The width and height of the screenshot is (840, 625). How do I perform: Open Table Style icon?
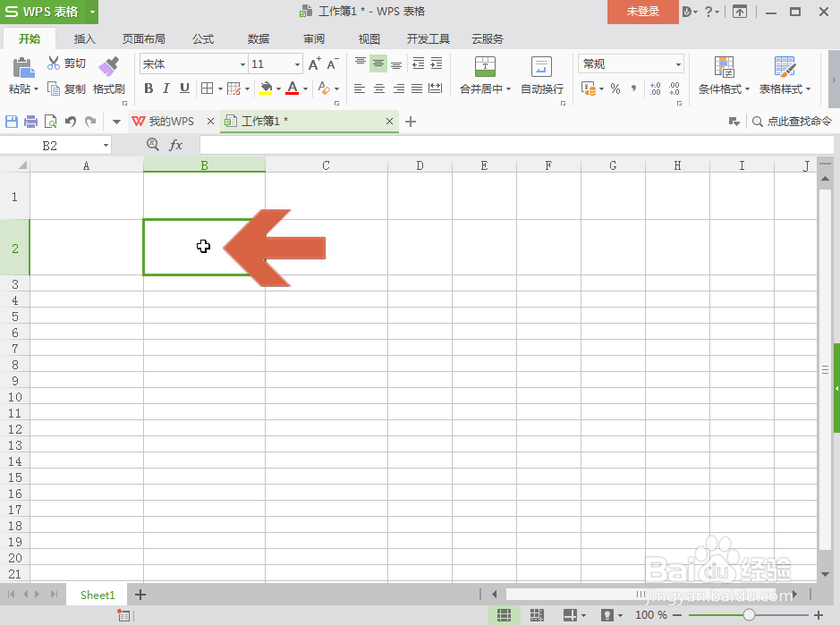(x=785, y=67)
